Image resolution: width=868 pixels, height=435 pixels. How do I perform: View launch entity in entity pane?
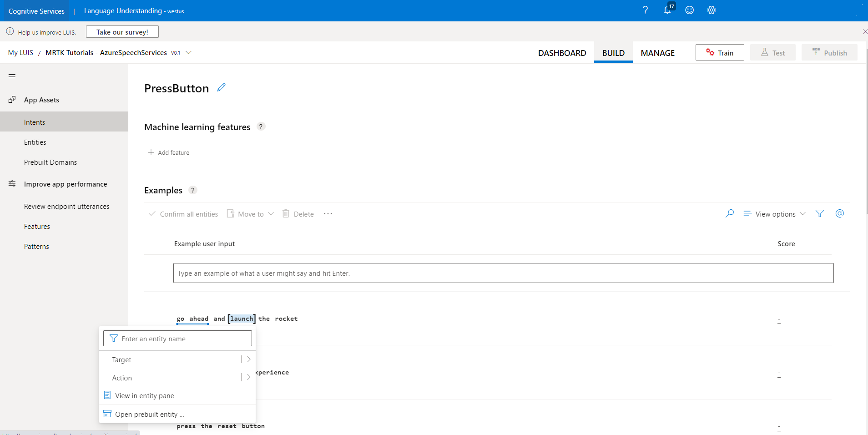(145, 395)
